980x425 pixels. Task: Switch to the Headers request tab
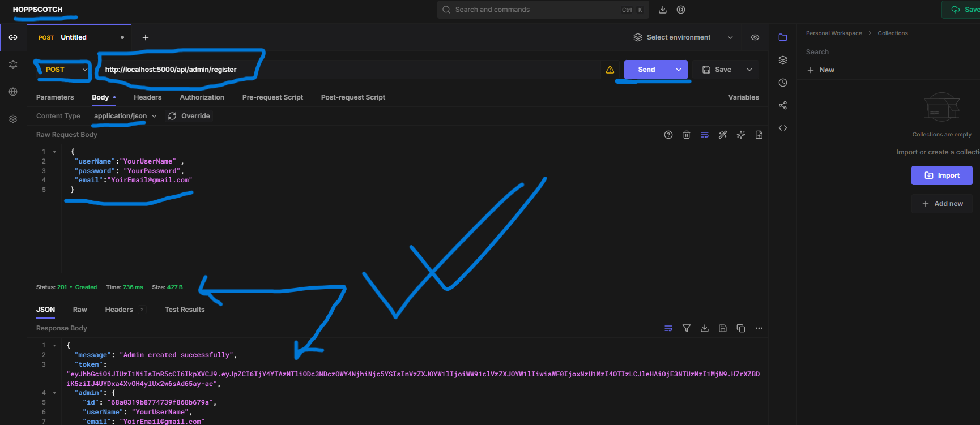pyautogui.click(x=147, y=97)
